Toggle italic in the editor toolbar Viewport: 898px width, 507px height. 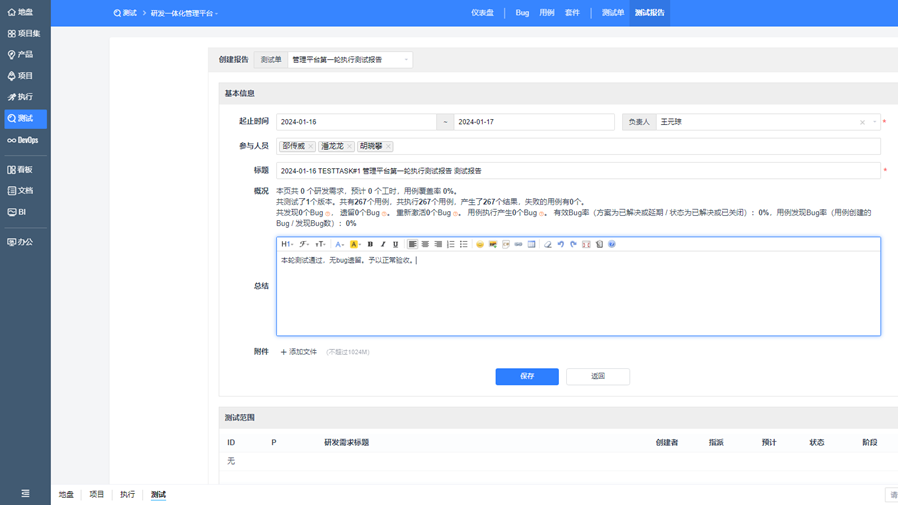coord(383,244)
